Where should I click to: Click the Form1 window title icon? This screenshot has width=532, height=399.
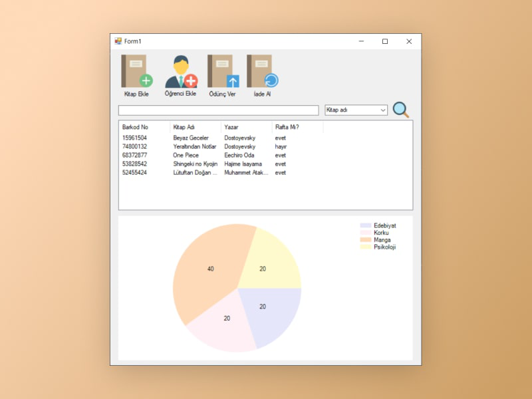click(118, 41)
